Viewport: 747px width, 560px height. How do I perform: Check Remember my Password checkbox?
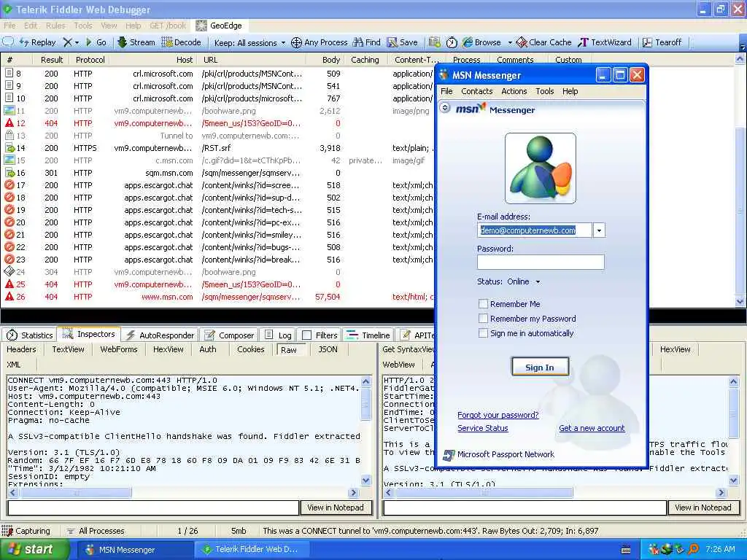pos(483,319)
